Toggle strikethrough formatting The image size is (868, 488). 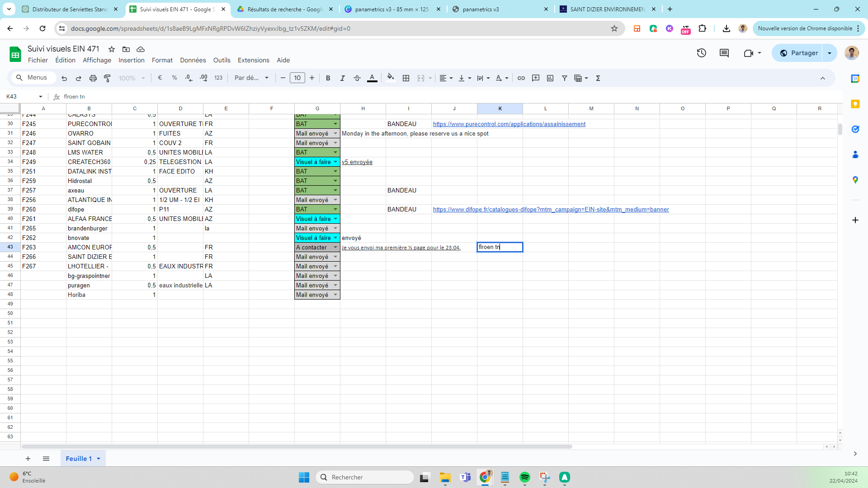(x=357, y=78)
